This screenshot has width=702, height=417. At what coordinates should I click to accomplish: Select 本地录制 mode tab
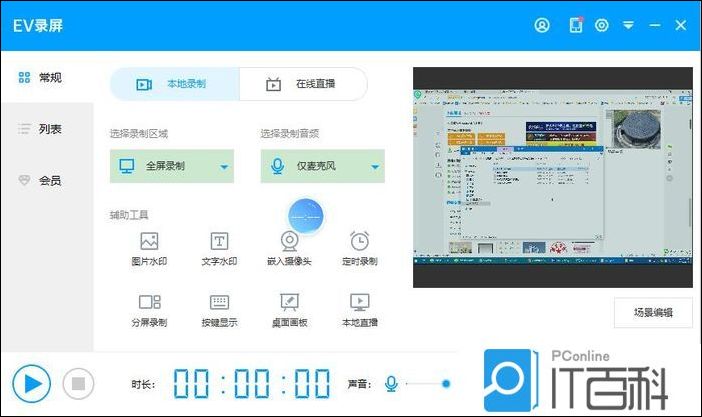(175, 84)
